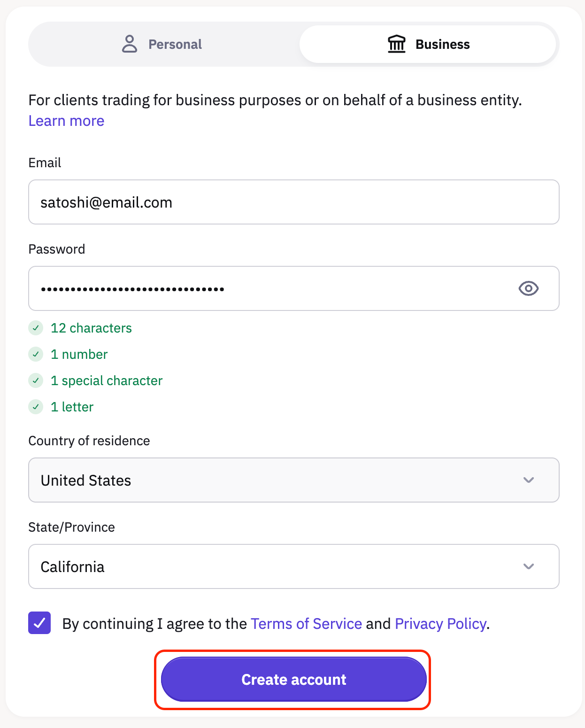Click the bank building icon on the Business tab
This screenshot has height=728, width=585.
(x=397, y=44)
